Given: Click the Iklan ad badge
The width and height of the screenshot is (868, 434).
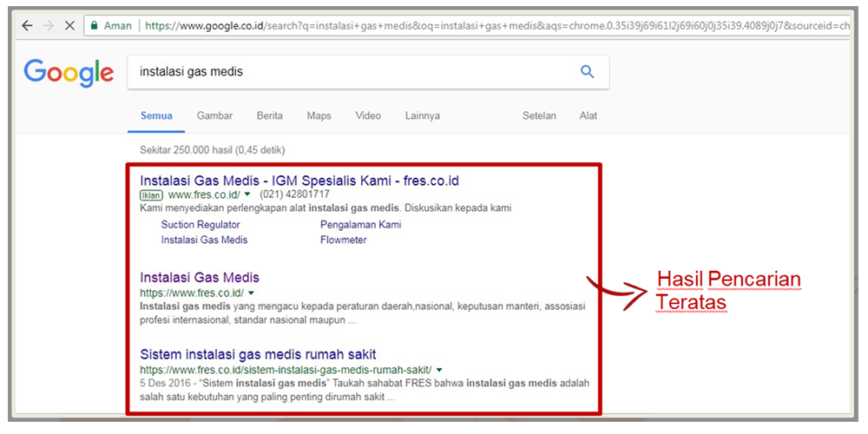Looking at the screenshot, I should [151, 194].
